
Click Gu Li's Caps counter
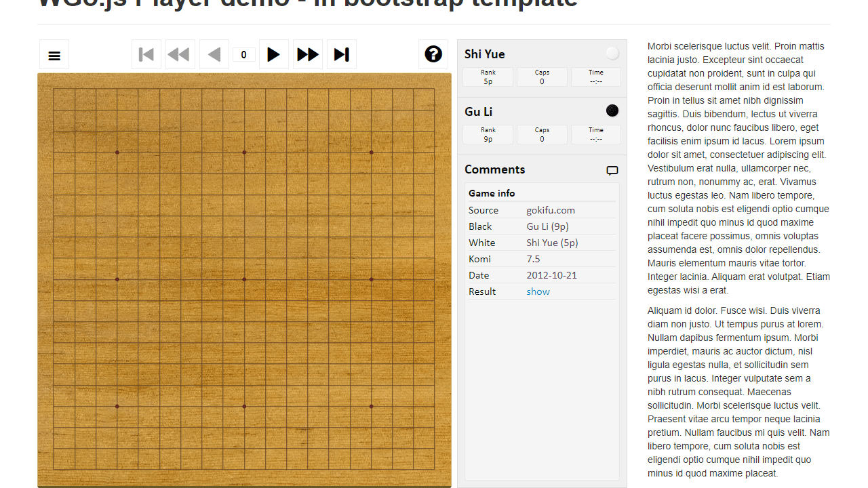click(x=542, y=134)
